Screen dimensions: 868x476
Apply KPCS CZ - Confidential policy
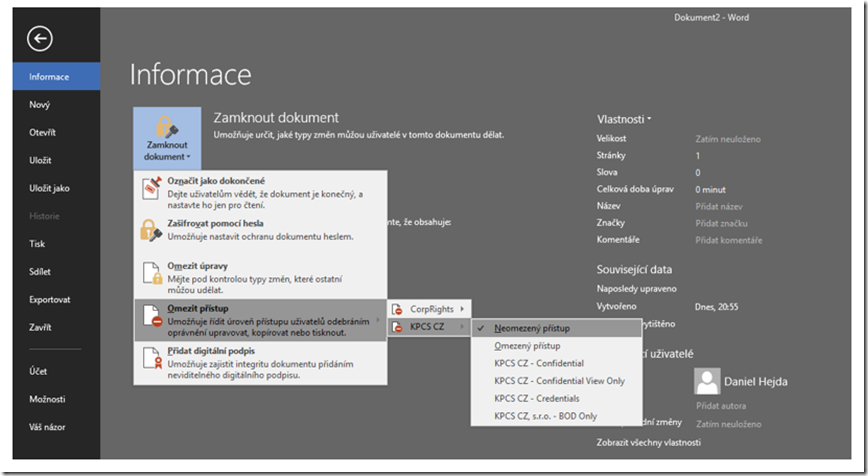pyautogui.click(x=556, y=364)
